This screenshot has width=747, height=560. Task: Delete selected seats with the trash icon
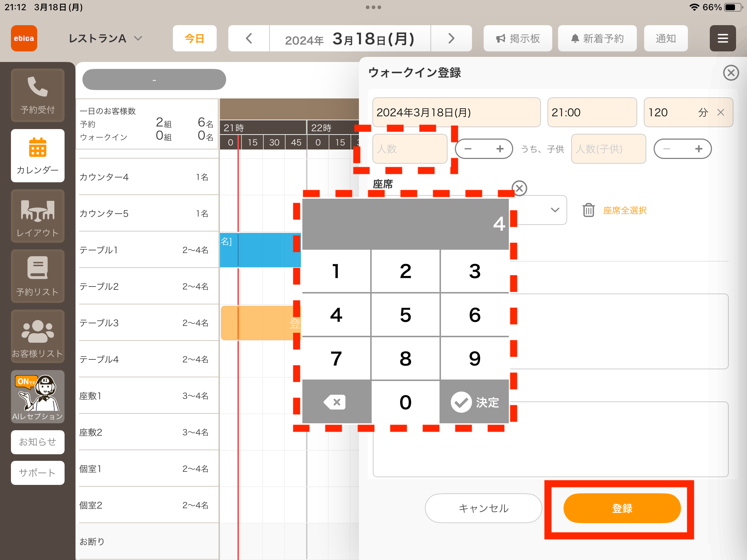pos(588,210)
